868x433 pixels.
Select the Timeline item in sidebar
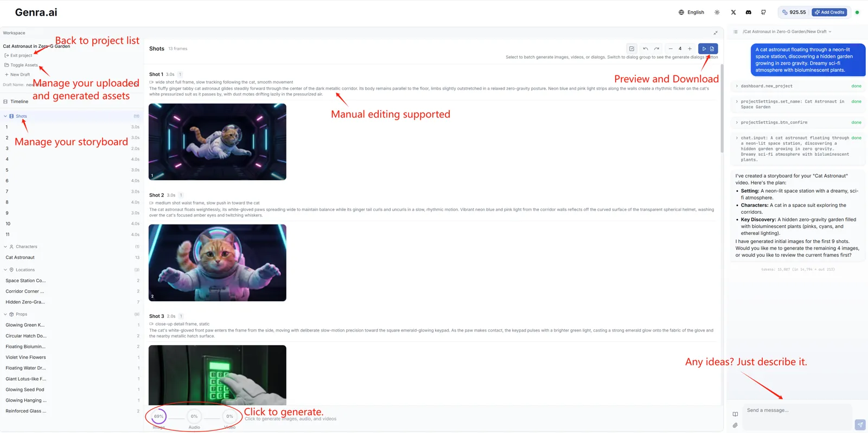19,101
